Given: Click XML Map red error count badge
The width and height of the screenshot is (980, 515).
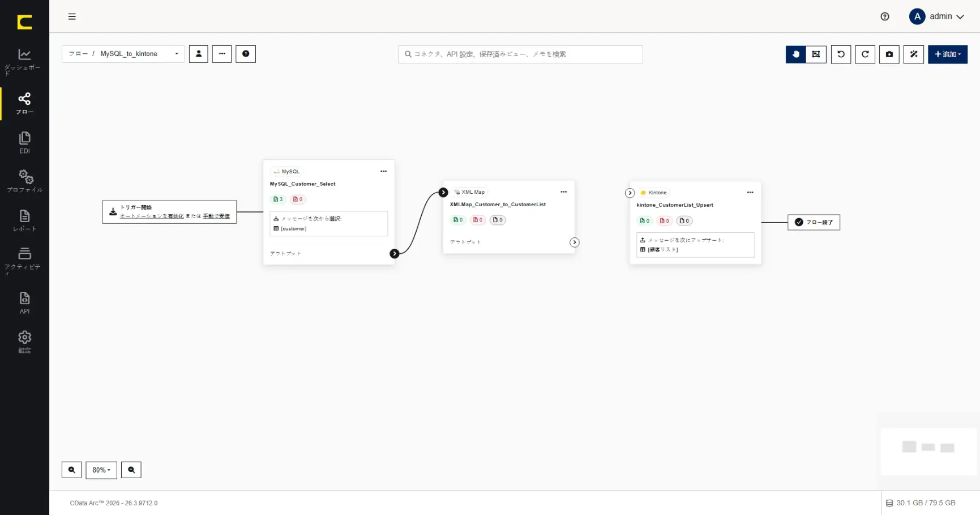Looking at the screenshot, I should pos(478,220).
